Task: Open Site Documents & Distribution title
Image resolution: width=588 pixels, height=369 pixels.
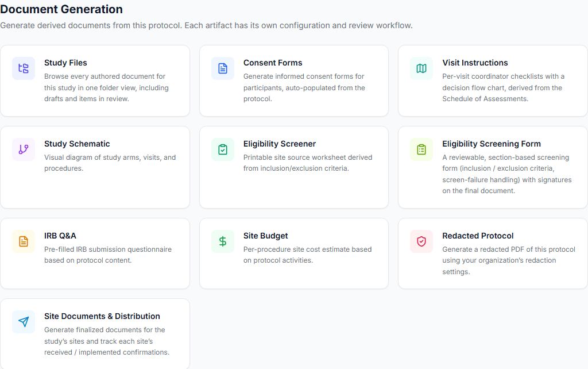Action: tap(102, 316)
